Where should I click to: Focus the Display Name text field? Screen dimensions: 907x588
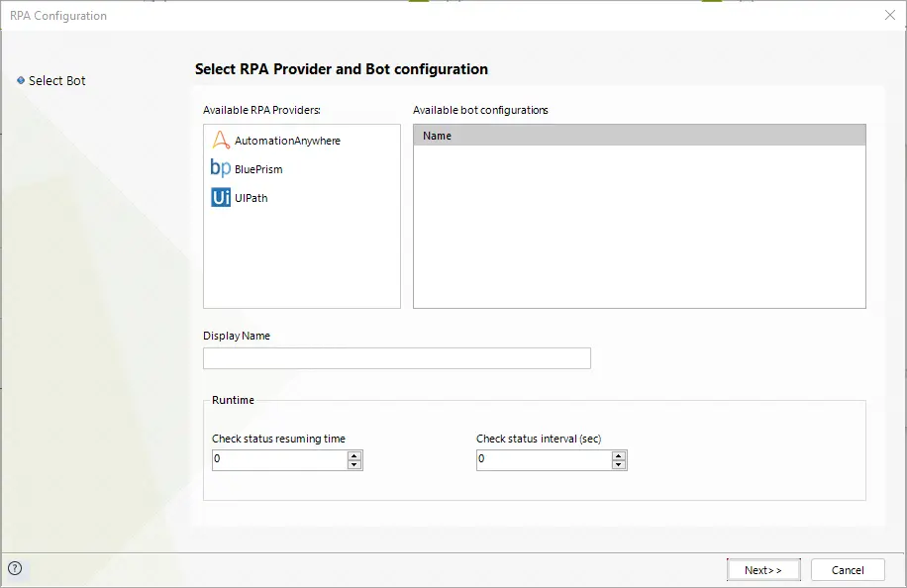tap(397, 358)
